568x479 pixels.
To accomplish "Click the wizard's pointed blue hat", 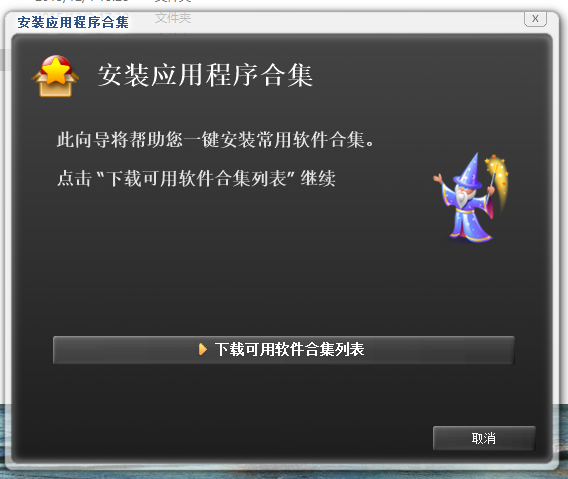I will coord(470,170).
